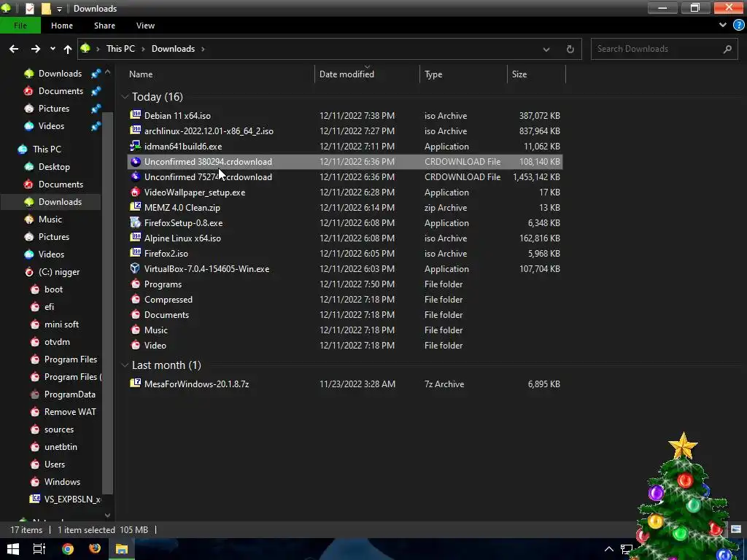Click the chevron after Downloads in address bar
Screen dimensions: 747x560
203,49
